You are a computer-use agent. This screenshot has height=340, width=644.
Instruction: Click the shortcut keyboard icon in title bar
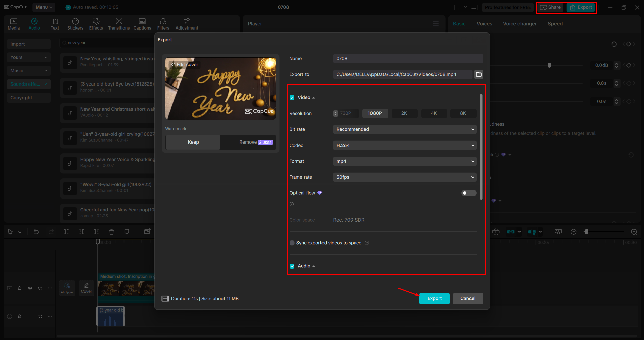point(474,7)
